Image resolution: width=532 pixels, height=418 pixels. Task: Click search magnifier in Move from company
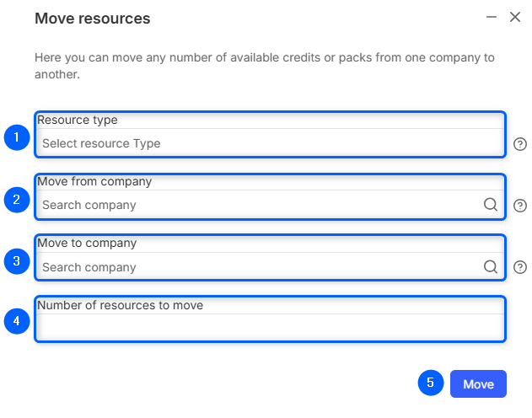[490, 205]
